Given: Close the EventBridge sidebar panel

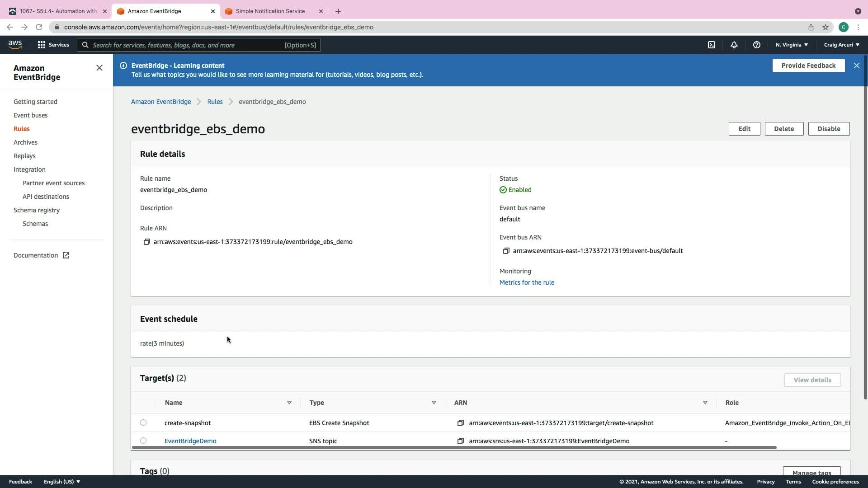Looking at the screenshot, I should tap(99, 68).
